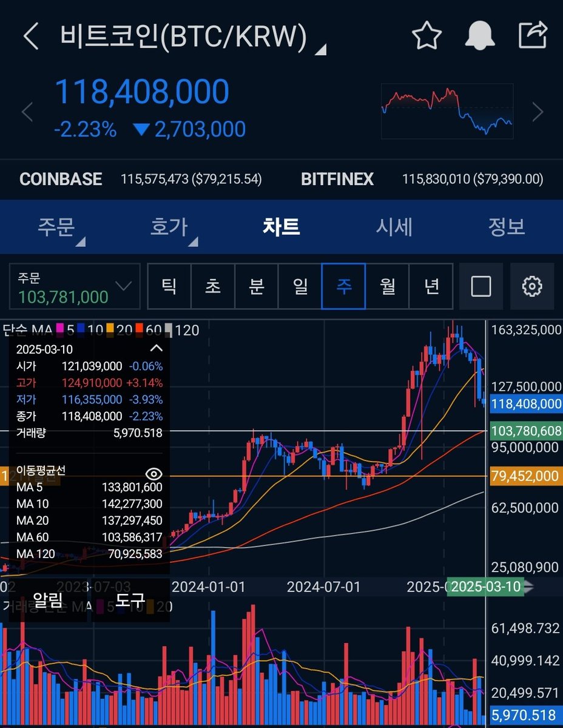The image size is (563, 728).
Task: Tap the volume label 5,970.518
Action: point(526,715)
